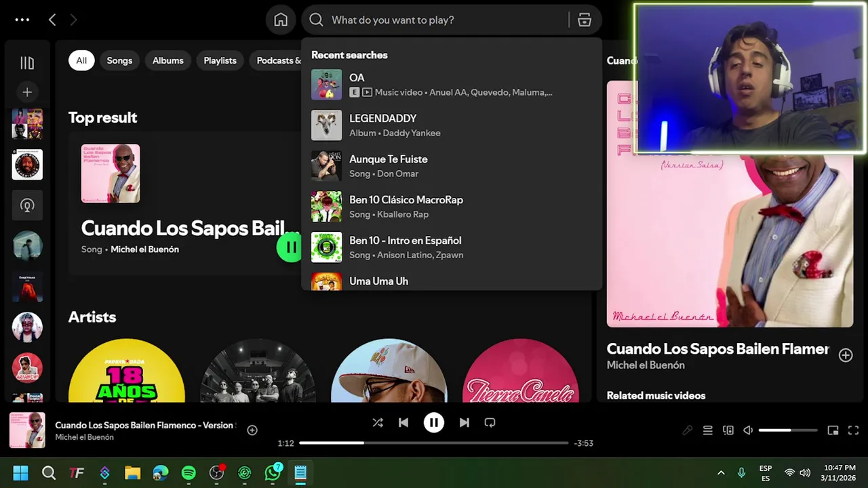Open the podcast item in library sidebar
This screenshot has width=868, height=488.
[x=27, y=205]
